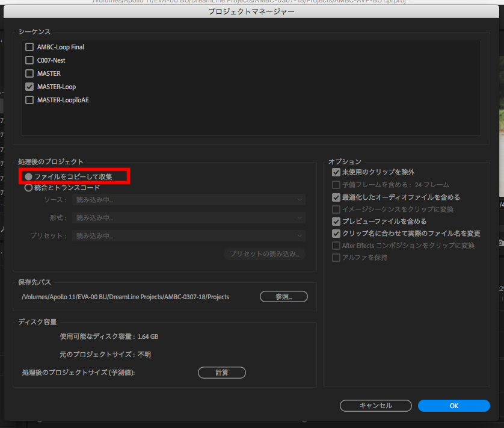Click the 参照 browse button
Screen dimensions: 504x428
tap(284, 297)
